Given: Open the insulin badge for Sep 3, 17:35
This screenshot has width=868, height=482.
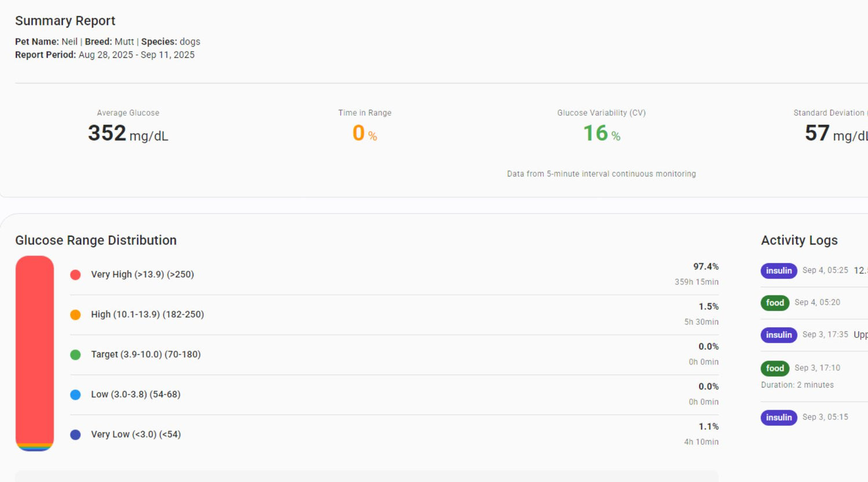Looking at the screenshot, I should tap(778, 335).
